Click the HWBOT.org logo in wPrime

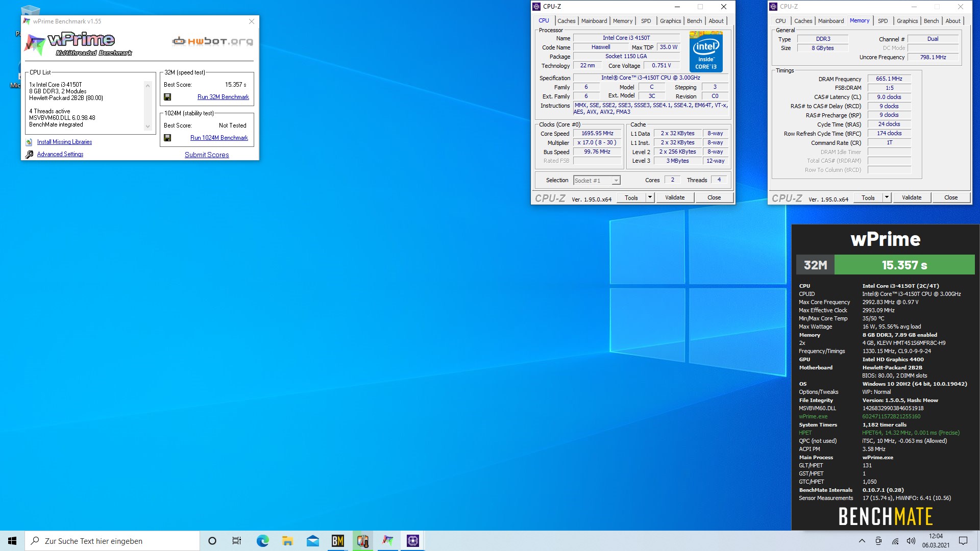tap(212, 41)
